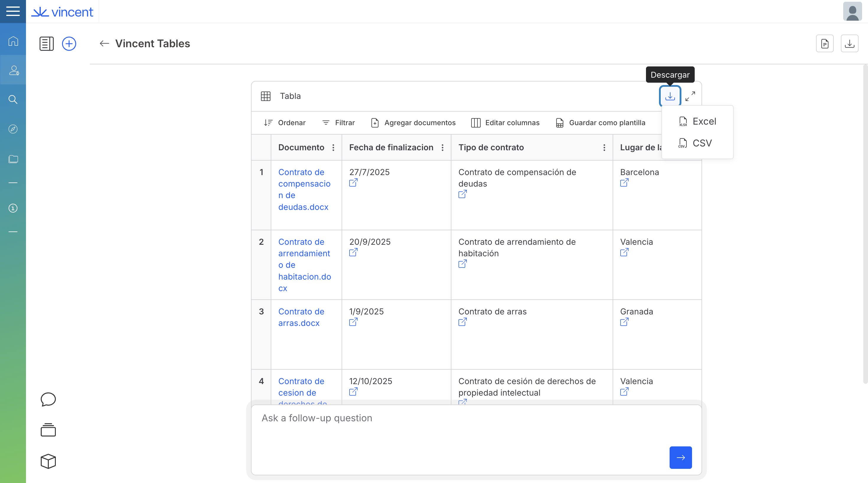Click the compass explore icon

13,129
